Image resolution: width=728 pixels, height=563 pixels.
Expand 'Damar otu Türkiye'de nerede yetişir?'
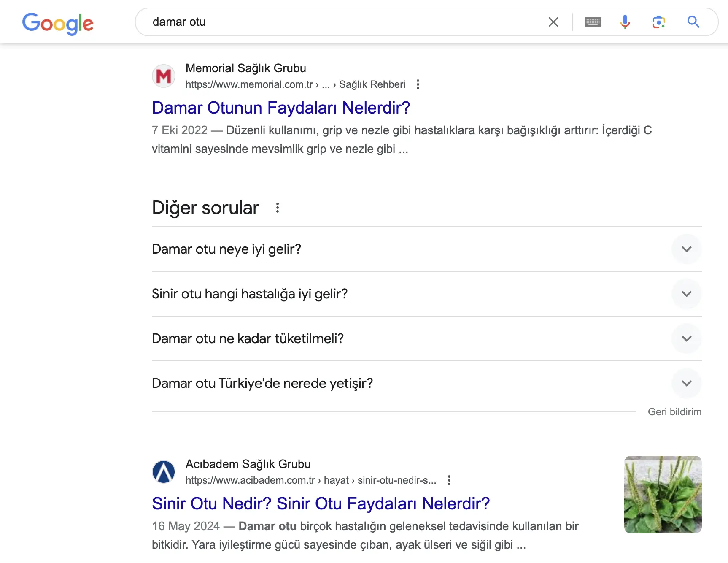tap(426, 383)
